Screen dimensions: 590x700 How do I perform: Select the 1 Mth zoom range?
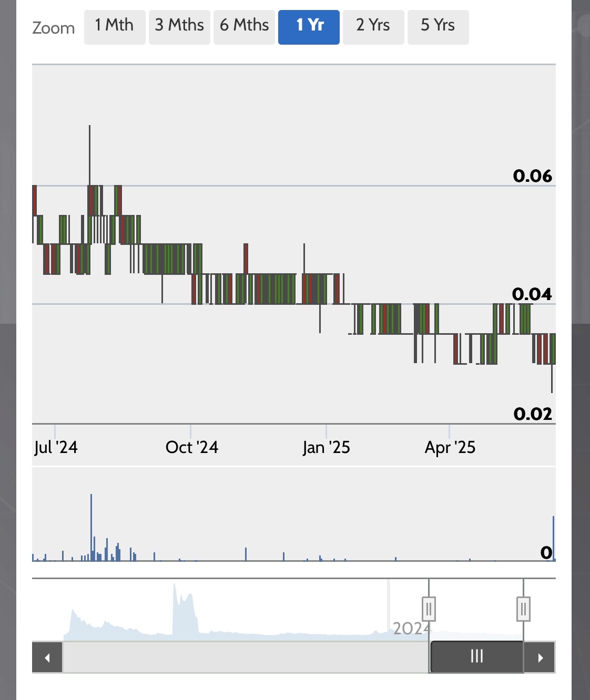[115, 27]
